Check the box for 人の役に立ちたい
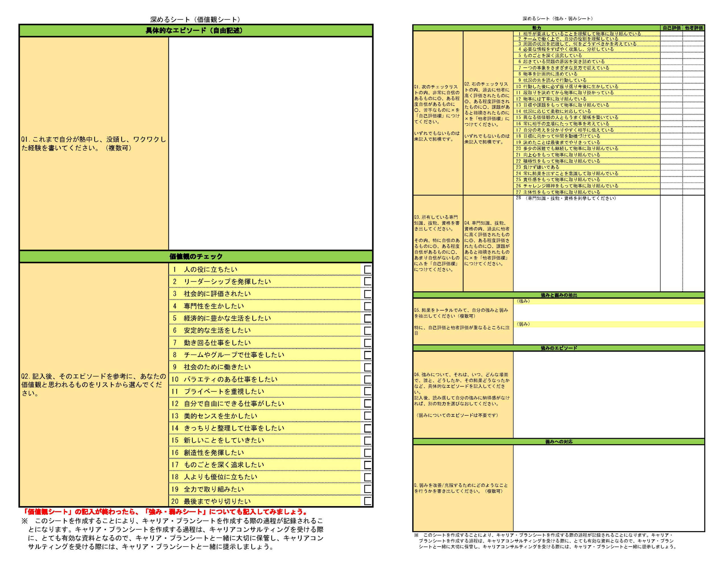728x567 pixels. tap(368, 269)
